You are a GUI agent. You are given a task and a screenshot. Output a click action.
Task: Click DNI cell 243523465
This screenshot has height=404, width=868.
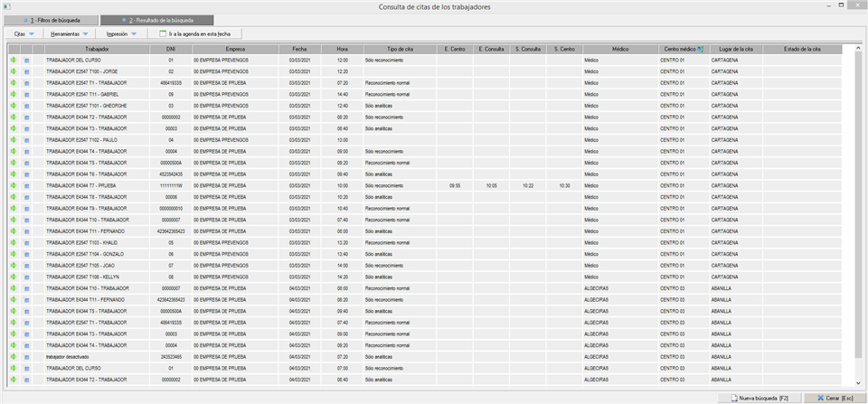tap(171, 356)
